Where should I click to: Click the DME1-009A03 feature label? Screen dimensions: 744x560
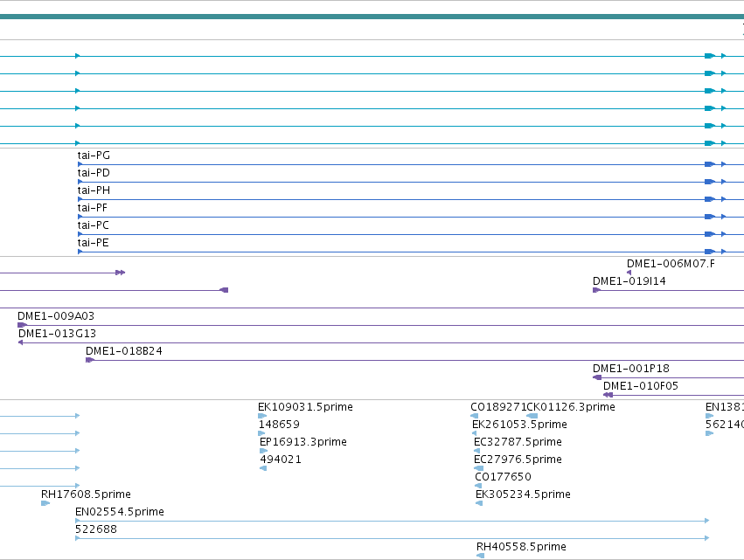(x=56, y=316)
